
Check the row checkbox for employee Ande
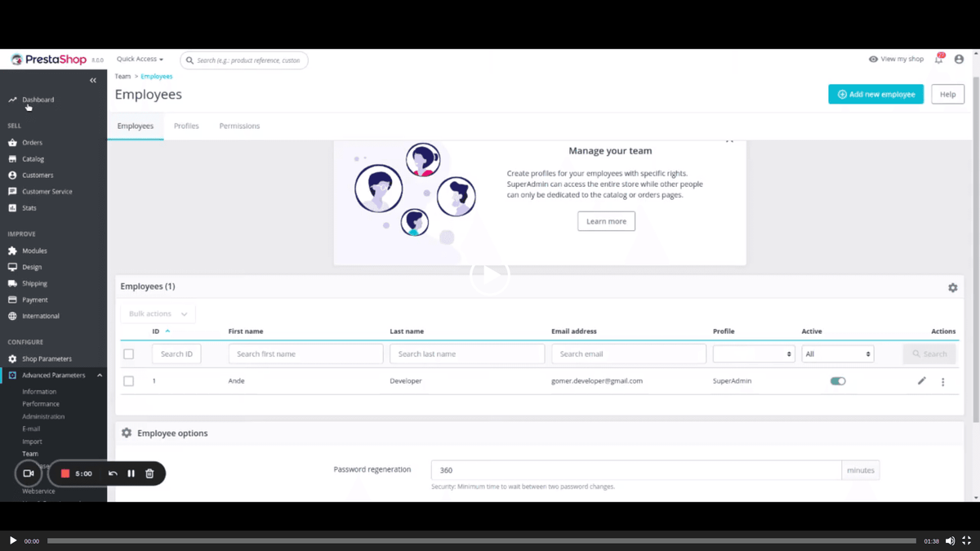[128, 380]
